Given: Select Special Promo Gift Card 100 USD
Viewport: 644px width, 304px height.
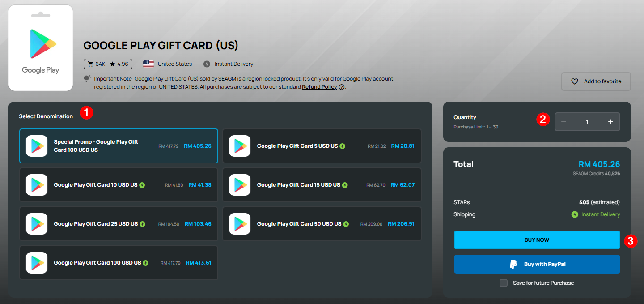Looking at the screenshot, I should click(x=119, y=146).
